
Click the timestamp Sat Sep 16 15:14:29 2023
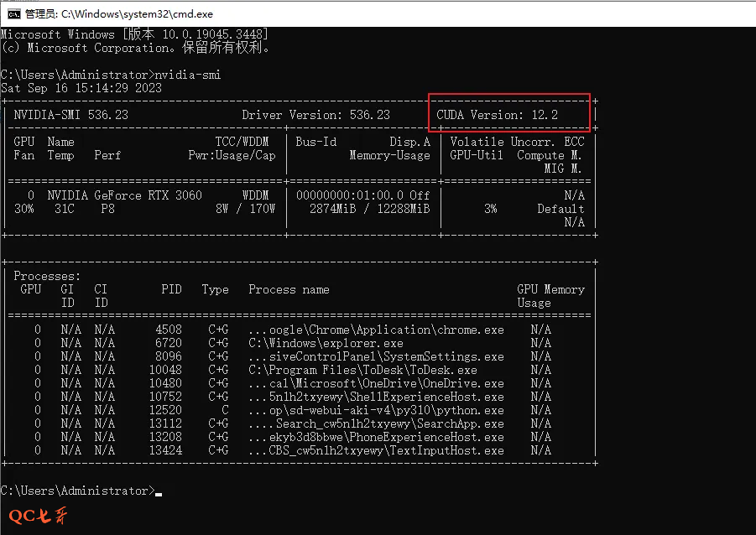(x=81, y=88)
